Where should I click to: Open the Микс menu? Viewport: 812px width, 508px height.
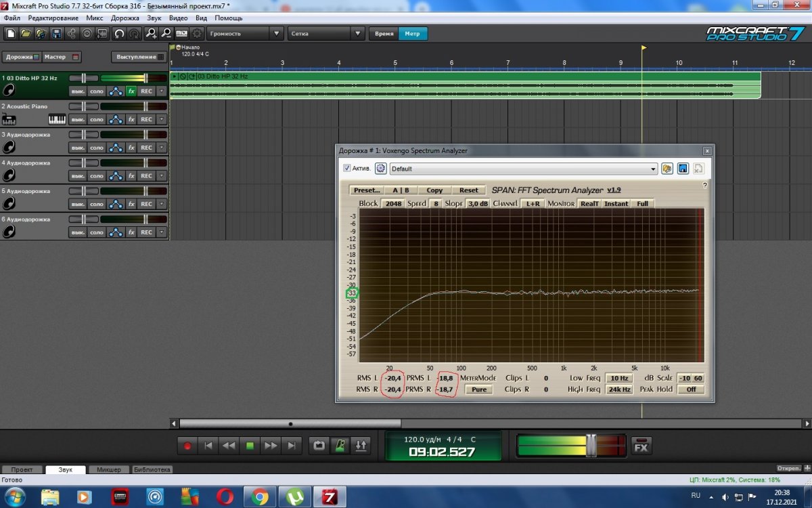95,18
